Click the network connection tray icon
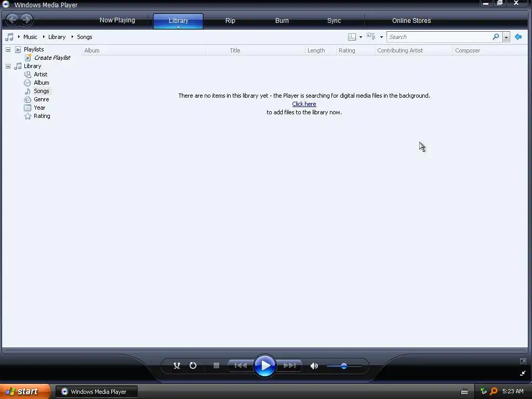This screenshot has width=532, height=399. [x=484, y=391]
